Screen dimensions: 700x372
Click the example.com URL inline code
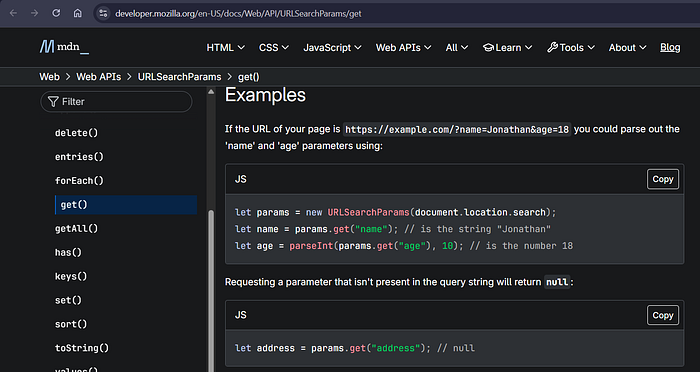[457, 130]
